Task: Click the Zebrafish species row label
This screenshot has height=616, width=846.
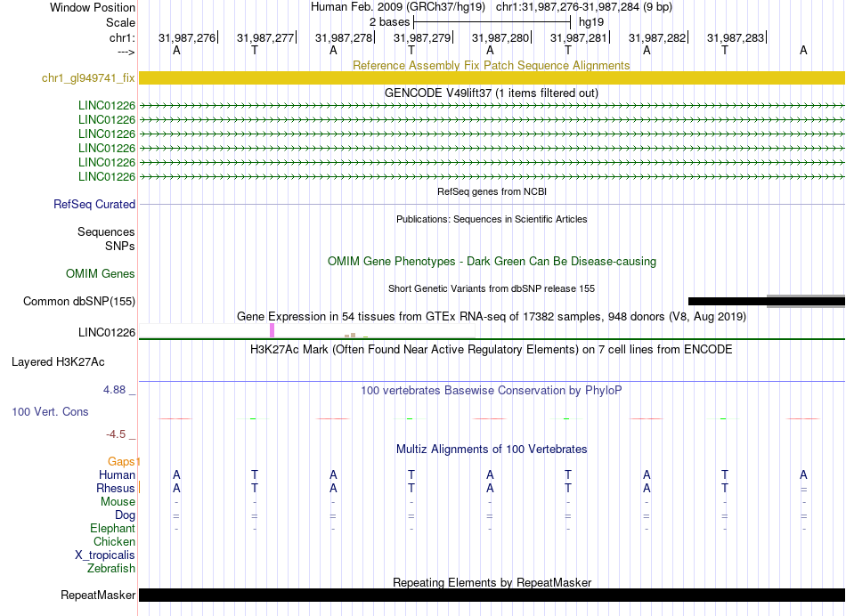Action: click(111, 568)
